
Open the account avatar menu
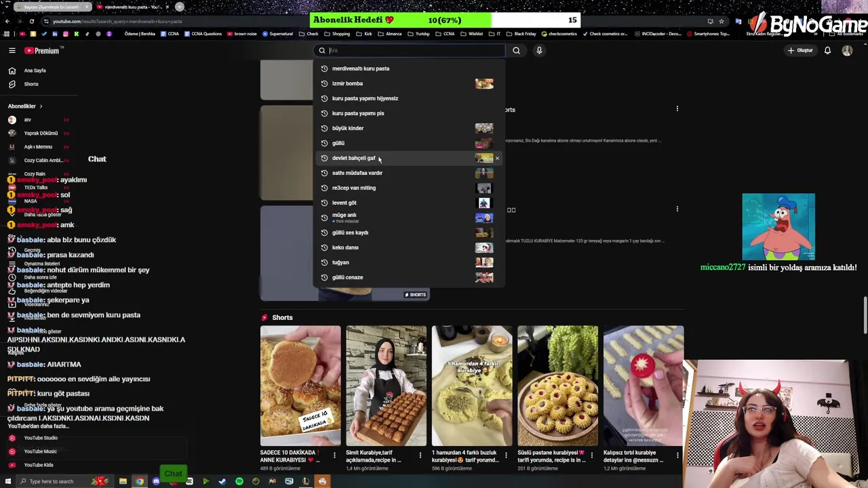tap(847, 50)
